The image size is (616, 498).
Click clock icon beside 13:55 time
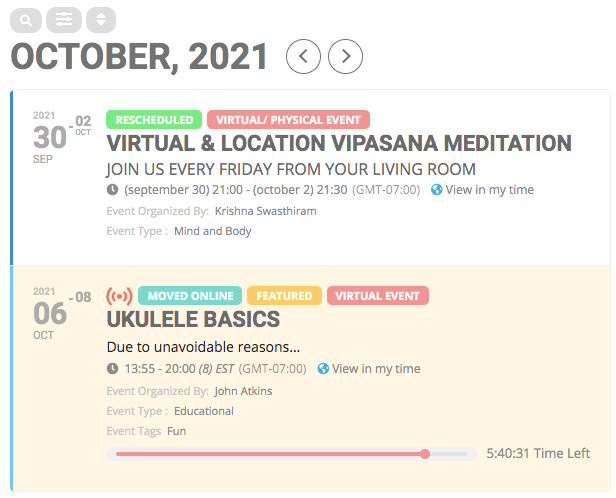pos(112,369)
